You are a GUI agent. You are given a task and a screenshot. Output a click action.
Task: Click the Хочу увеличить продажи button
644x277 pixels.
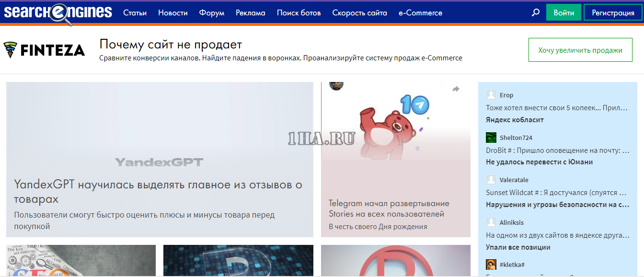click(x=580, y=50)
